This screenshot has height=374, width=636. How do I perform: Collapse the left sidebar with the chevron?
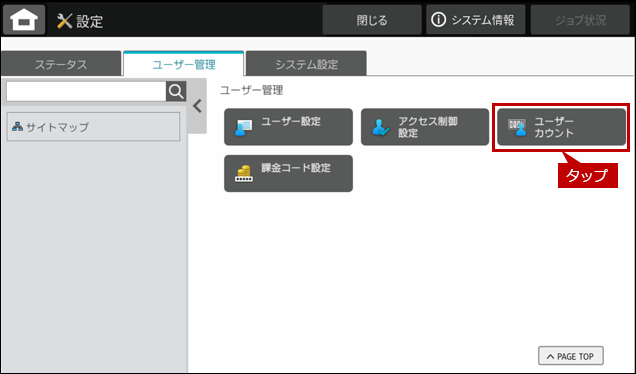click(x=197, y=106)
